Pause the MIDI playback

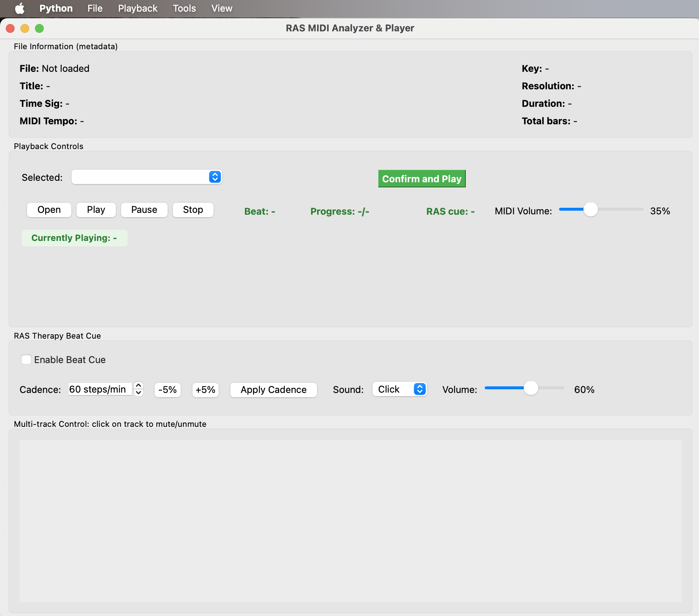[144, 210]
